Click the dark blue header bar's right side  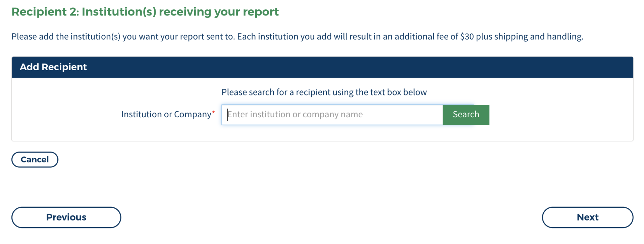click(x=570, y=67)
